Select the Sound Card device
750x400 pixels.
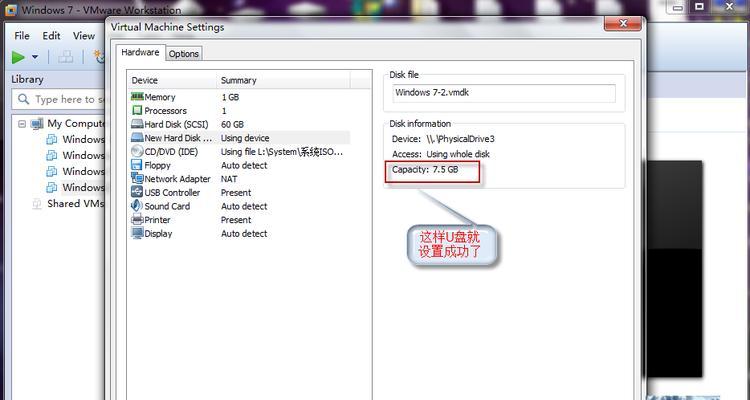click(161, 206)
